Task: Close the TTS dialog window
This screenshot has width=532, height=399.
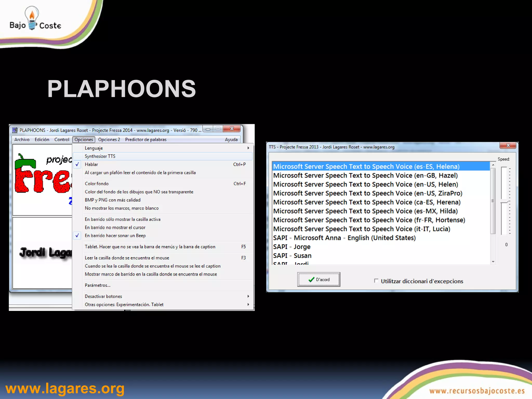Action: (508, 145)
